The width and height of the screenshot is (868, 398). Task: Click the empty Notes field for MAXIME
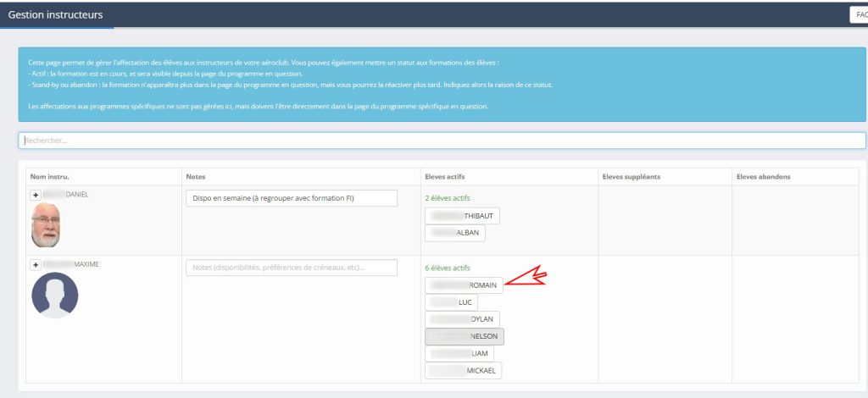click(x=291, y=268)
